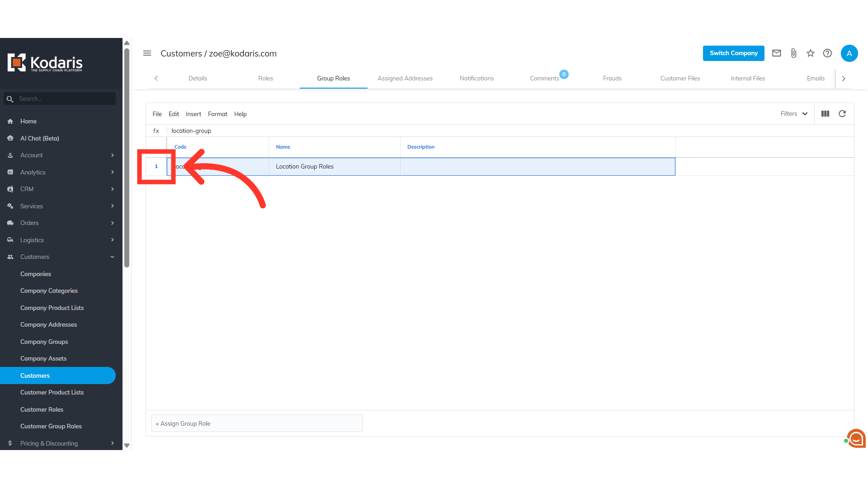Open the help question mark icon
Screen dimensions: 868x488
point(827,53)
